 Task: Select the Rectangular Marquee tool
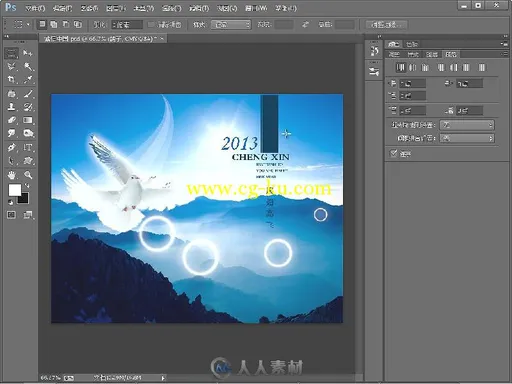coord(11,53)
